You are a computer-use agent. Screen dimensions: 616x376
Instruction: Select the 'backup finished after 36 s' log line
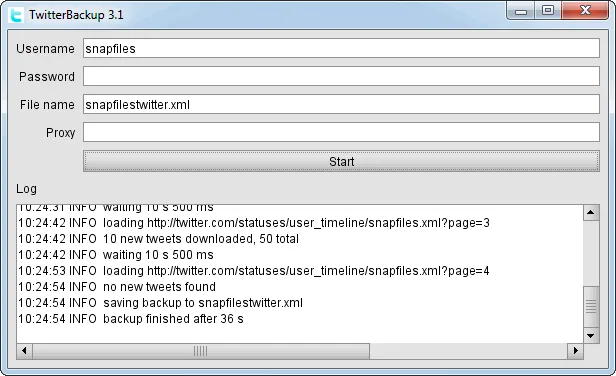[x=131, y=319]
